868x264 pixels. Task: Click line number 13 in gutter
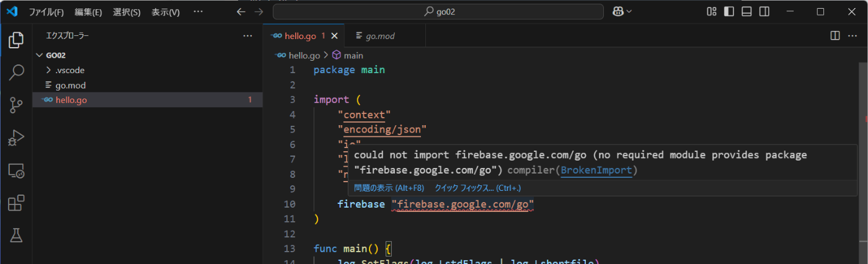[x=290, y=249]
